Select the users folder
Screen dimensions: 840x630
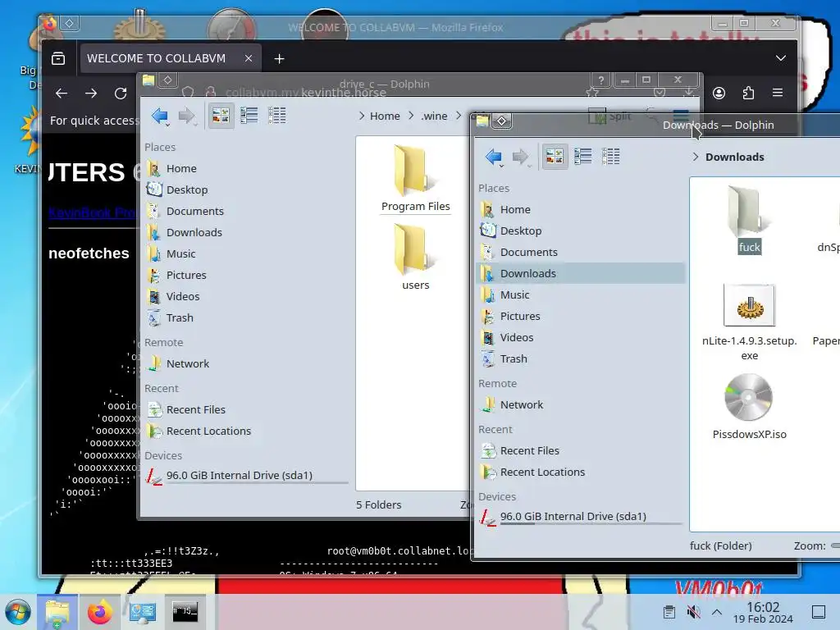tap(415, 257)
